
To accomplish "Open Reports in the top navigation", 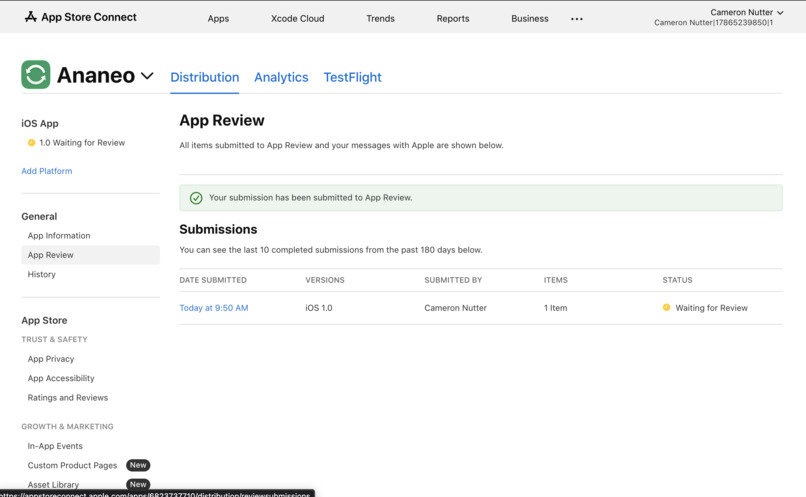I will [453, 19].
